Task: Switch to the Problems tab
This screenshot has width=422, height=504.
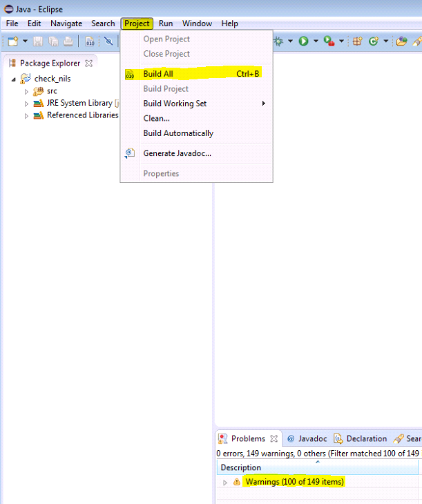Action: (x=248, y=438)
